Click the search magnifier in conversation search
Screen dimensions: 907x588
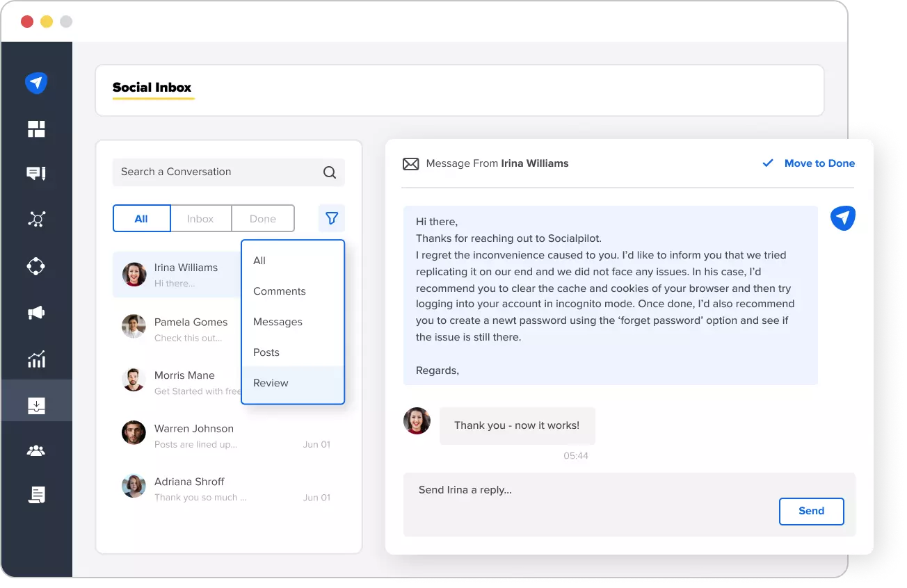click(328, 172)
